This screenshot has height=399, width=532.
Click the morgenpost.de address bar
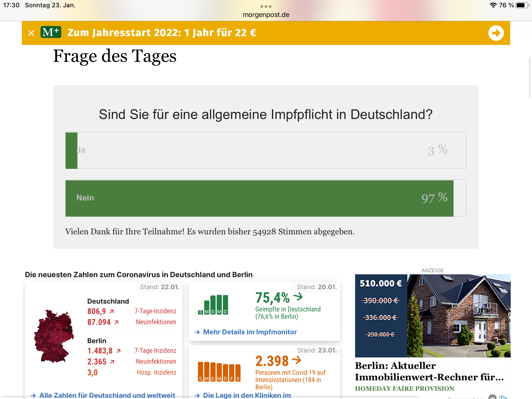coord(266,15)
